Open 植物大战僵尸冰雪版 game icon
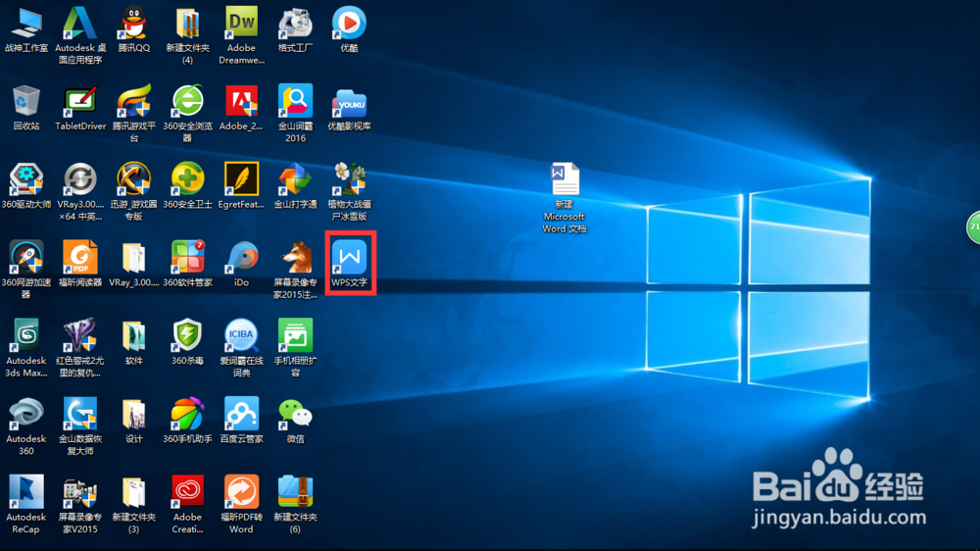This screenshot has width=980, height=551. (349, 180)
